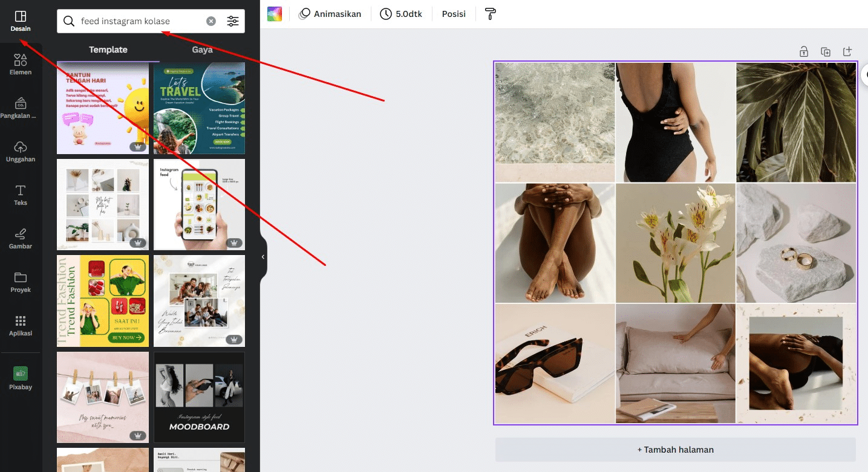
Task: Select the Desain panel in the sidebar
Action: coord(20,20)
